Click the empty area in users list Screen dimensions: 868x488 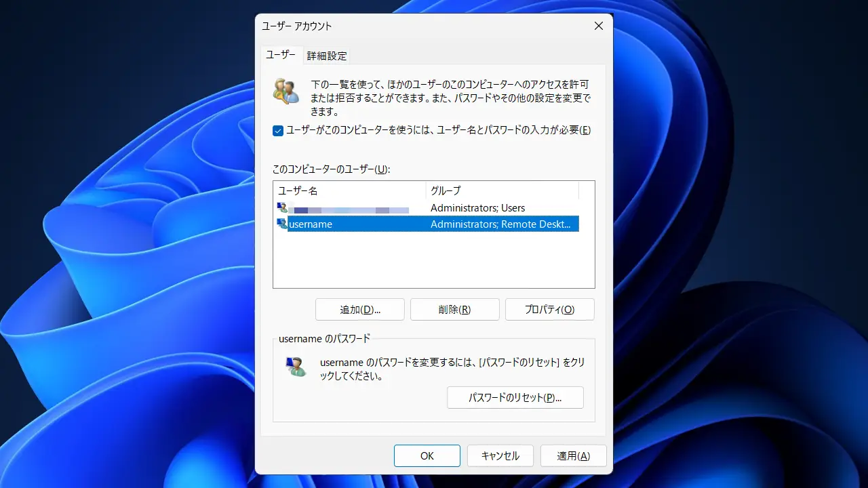[434, 261]
